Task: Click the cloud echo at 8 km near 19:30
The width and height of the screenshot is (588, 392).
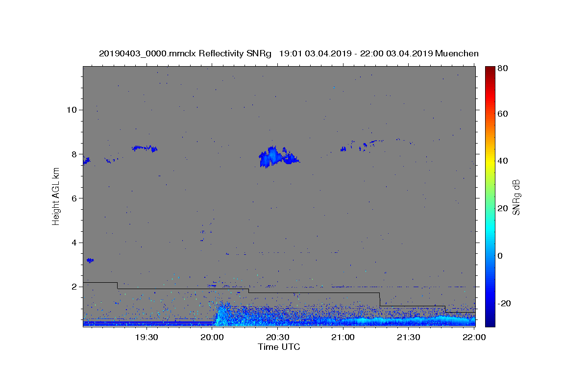Action: 145,148
